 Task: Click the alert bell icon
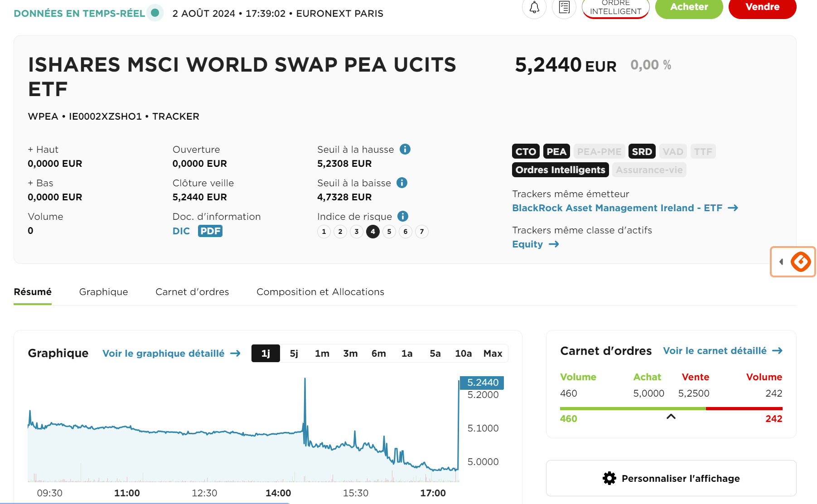pyautogui.click(x=534, y=7)
